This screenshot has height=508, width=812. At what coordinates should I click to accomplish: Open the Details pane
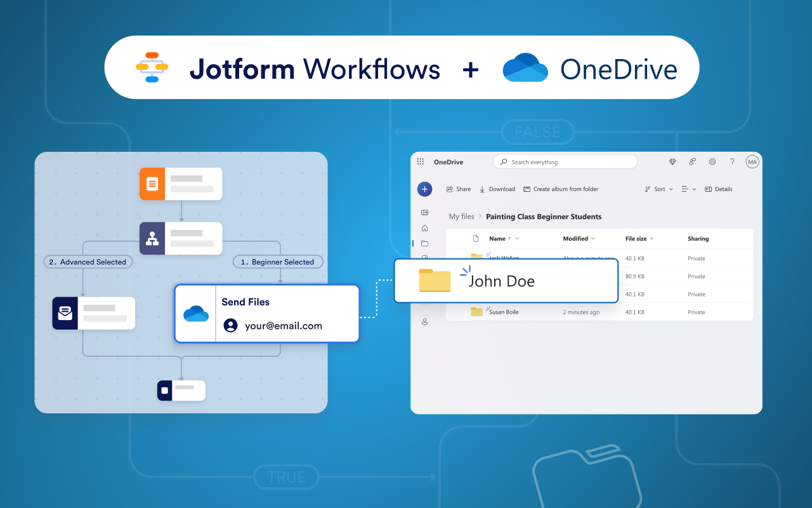point(718,189)
